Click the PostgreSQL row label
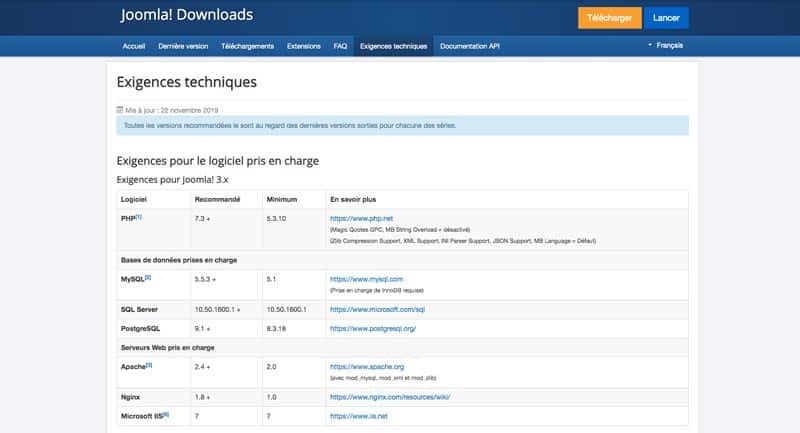Viewport: 800px width, 433px height. pos(140,328)
